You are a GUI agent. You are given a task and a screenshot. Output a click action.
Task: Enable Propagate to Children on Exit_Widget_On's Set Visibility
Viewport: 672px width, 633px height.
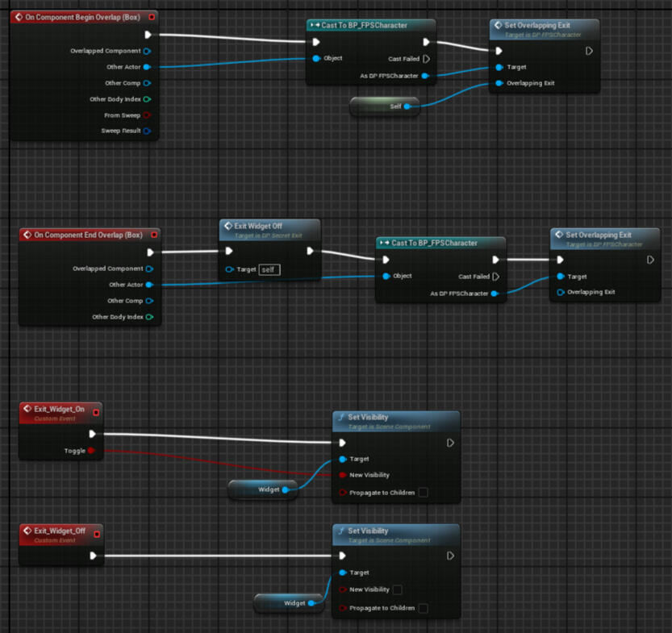click(x=423, y=492)
